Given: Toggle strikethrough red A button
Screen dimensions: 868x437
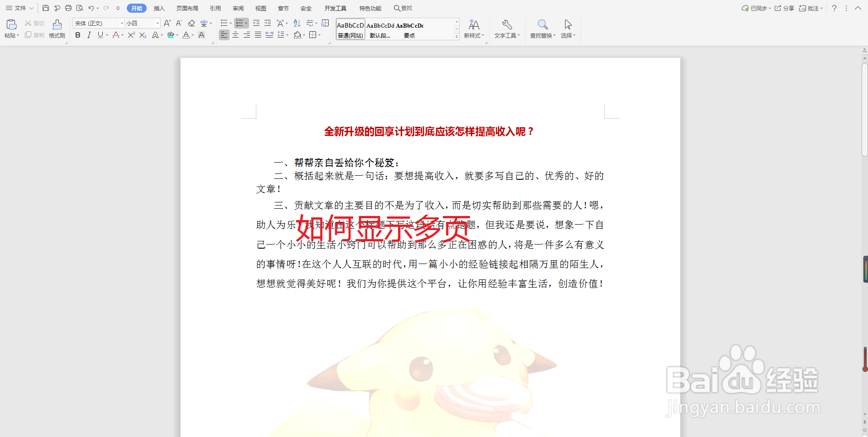Looking at the screenshot, I should [116, 35].
